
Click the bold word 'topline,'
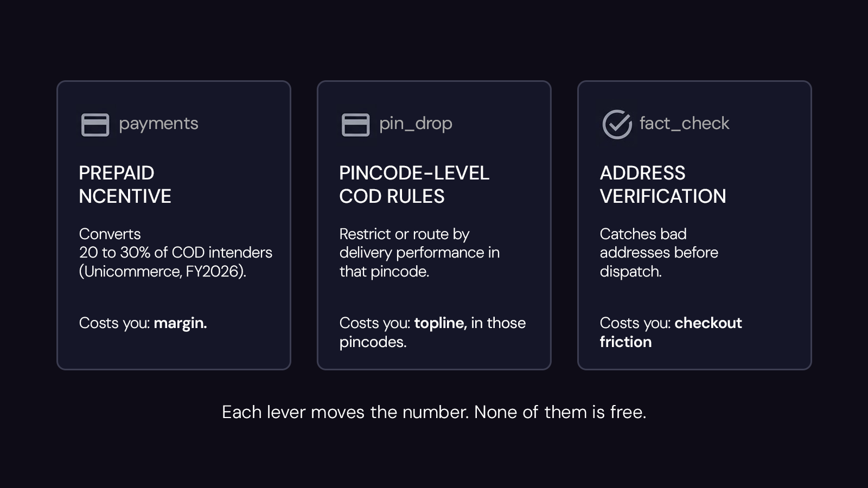click(x=441, y=323)
